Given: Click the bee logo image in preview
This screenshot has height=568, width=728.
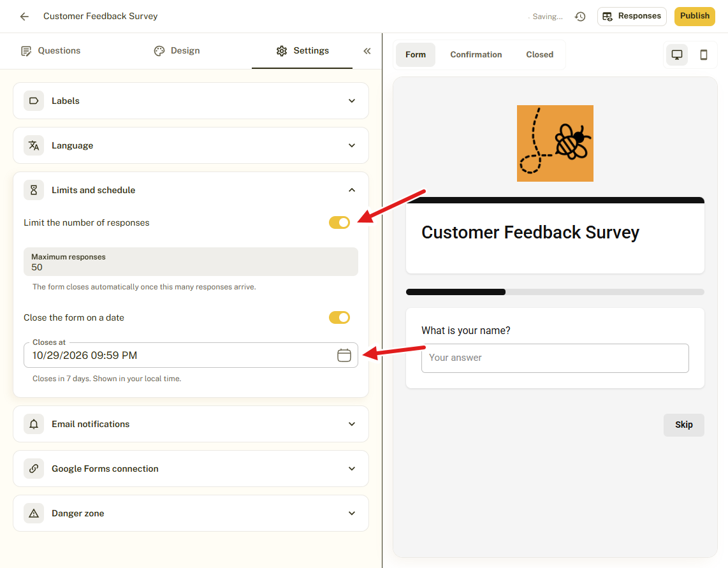Looking at the screenshot, I should click(x=555, y=143).
